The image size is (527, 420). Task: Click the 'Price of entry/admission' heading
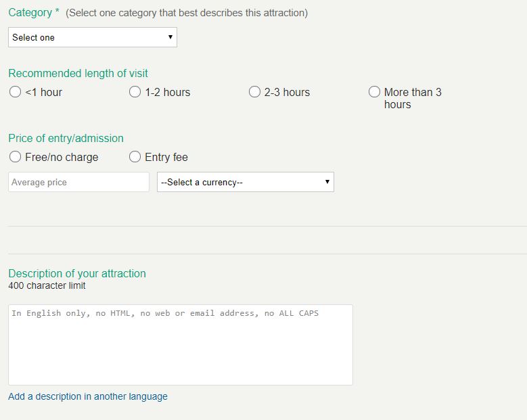66,138
